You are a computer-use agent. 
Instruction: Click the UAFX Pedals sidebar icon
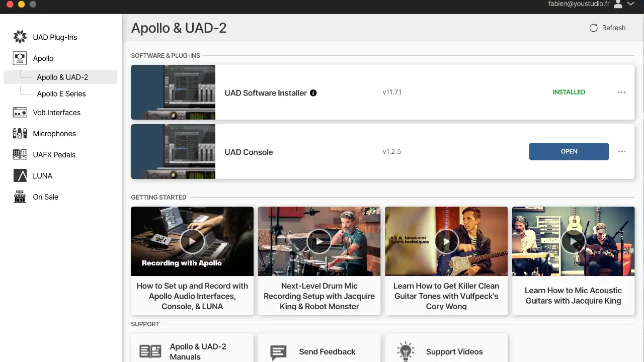click(20, 154)
